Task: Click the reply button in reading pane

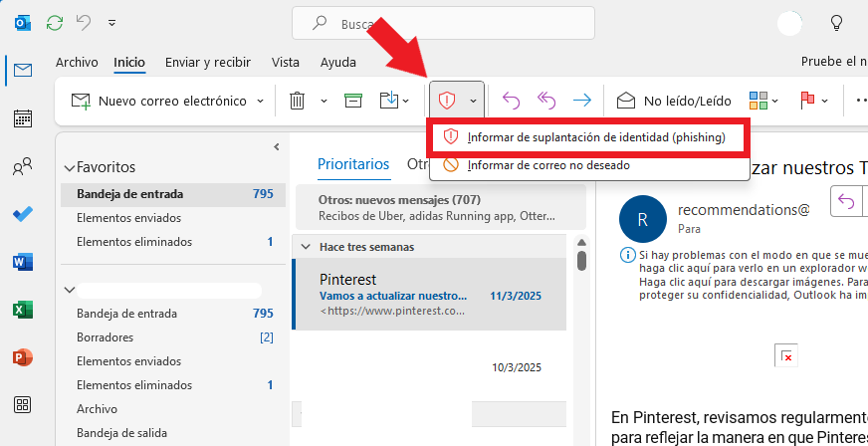Action: point(846,202)
